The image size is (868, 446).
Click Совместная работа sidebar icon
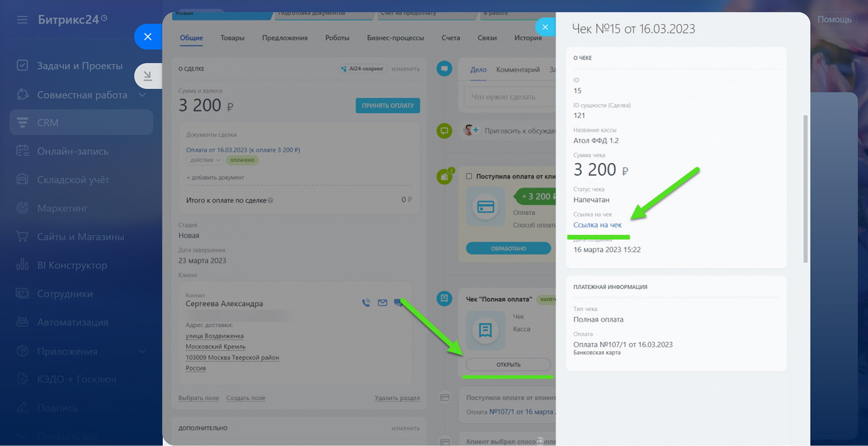[x=22, y=95]
